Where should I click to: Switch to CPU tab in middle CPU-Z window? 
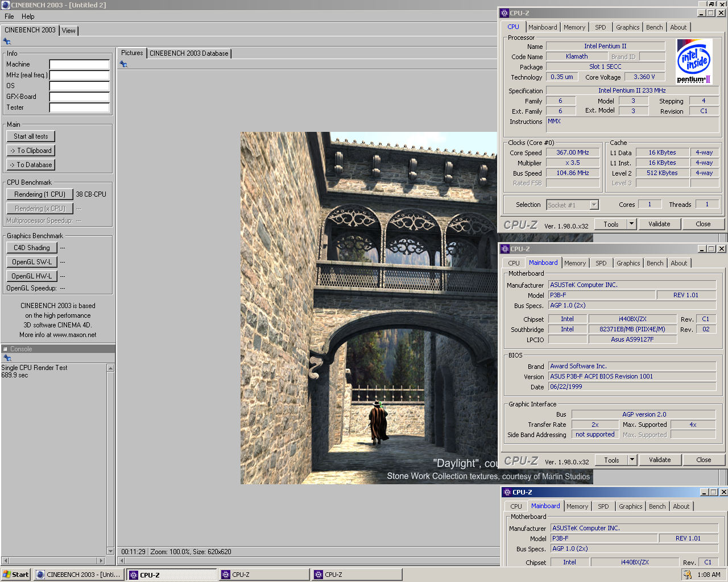click(514, 263)
